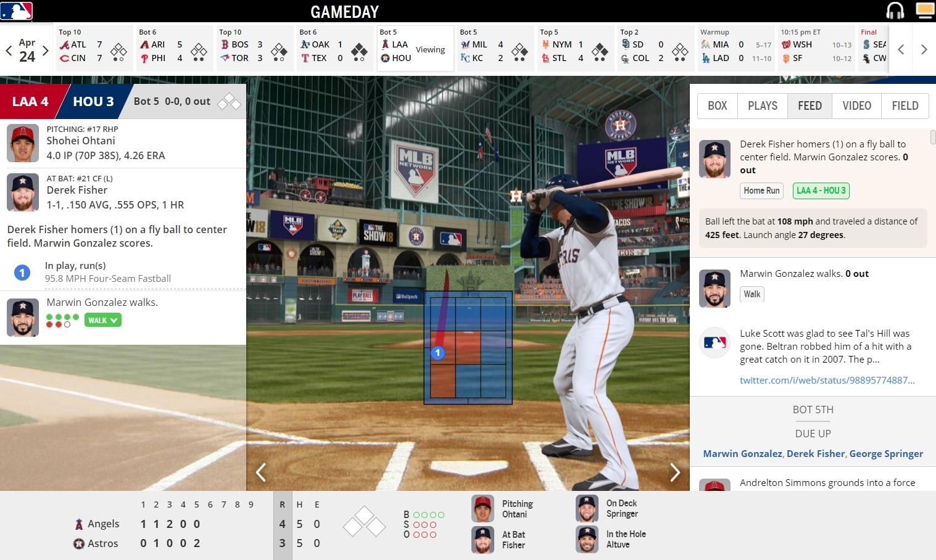The image size is (936, 560).
Task: Click the 95.8 MPH Four-Seam Fastball text
Action: click(108, 279)
